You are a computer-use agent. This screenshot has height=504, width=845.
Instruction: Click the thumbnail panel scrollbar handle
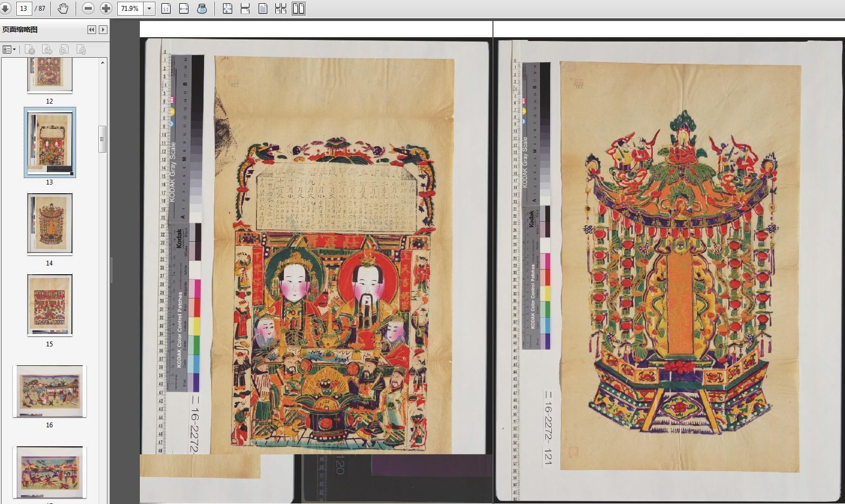tap(102, 139)
